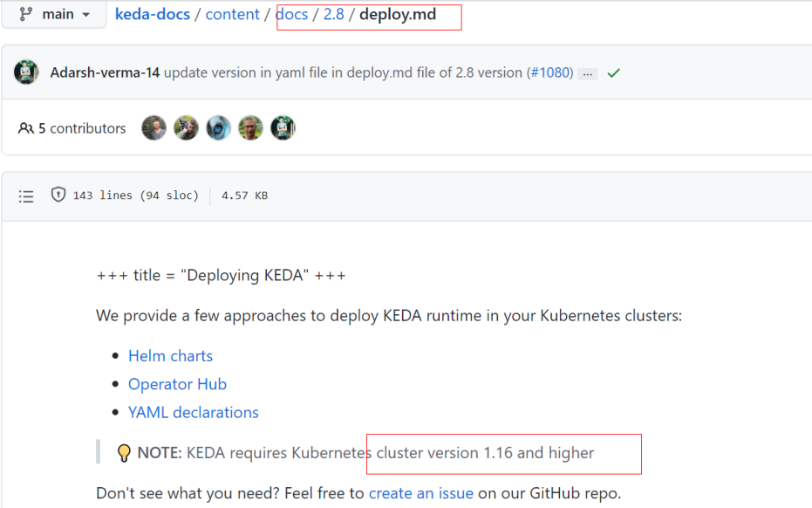Screen dimensions: 812x508
Task: Select the NOTE Kubernetes version requirement text
Action: click(365, 453)
